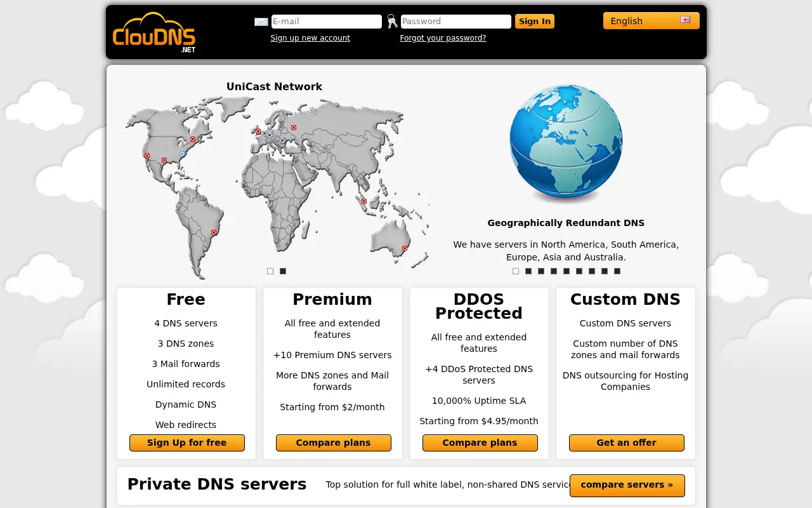
Task: Select first slide dot under globe description
Action: click(x=516, y=271)
